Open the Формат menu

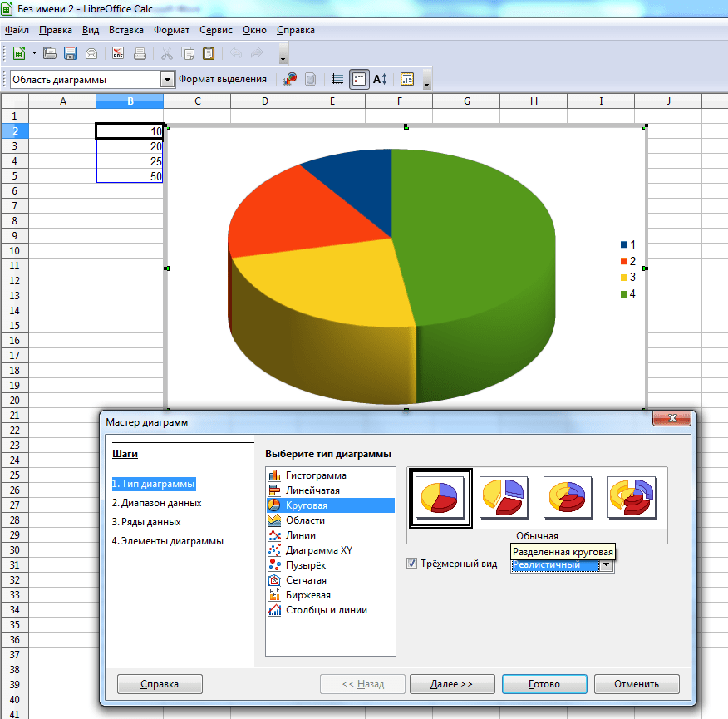(171, 30)
